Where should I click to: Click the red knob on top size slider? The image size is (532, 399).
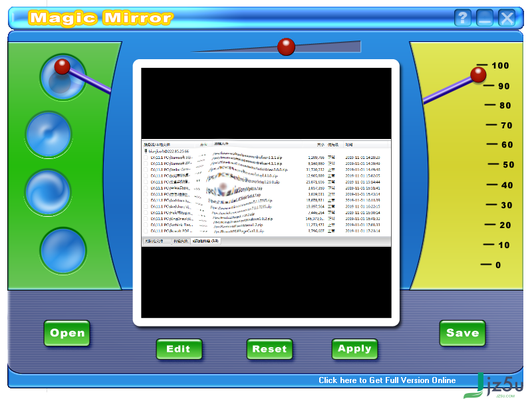point(286,47)
